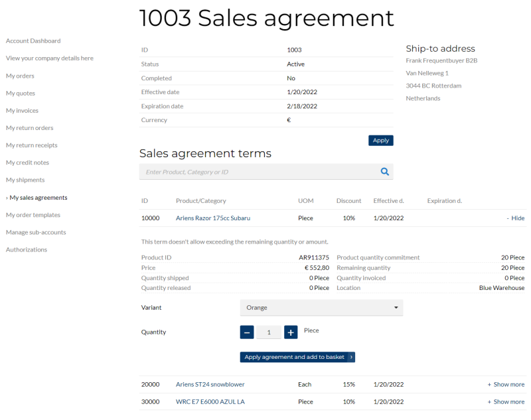Click the Apply button

point(380,141)
